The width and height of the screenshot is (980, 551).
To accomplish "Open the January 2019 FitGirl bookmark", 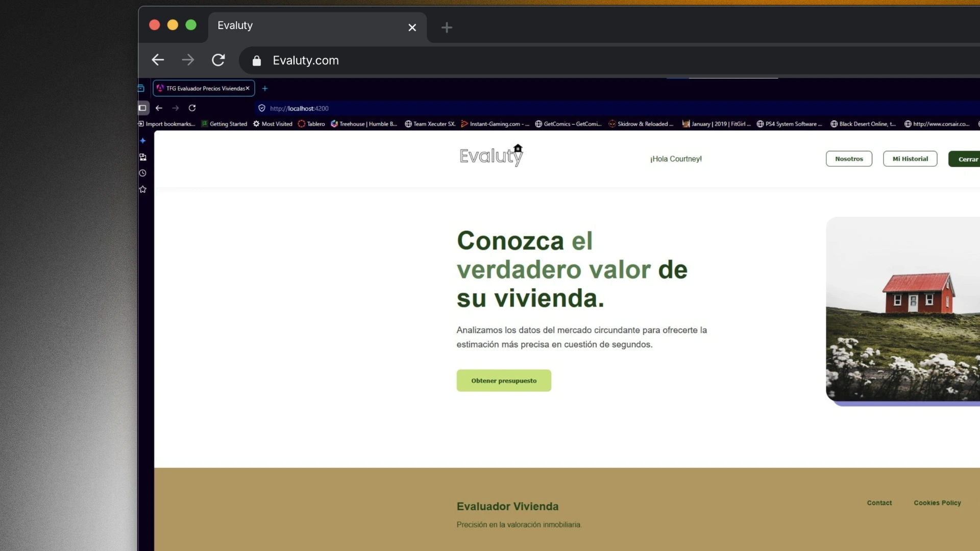I will [x=717, y=124].
